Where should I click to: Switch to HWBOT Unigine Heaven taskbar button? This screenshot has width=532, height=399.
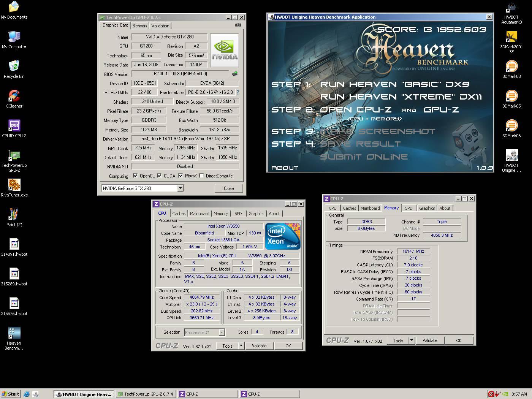[x=84, y=394]
